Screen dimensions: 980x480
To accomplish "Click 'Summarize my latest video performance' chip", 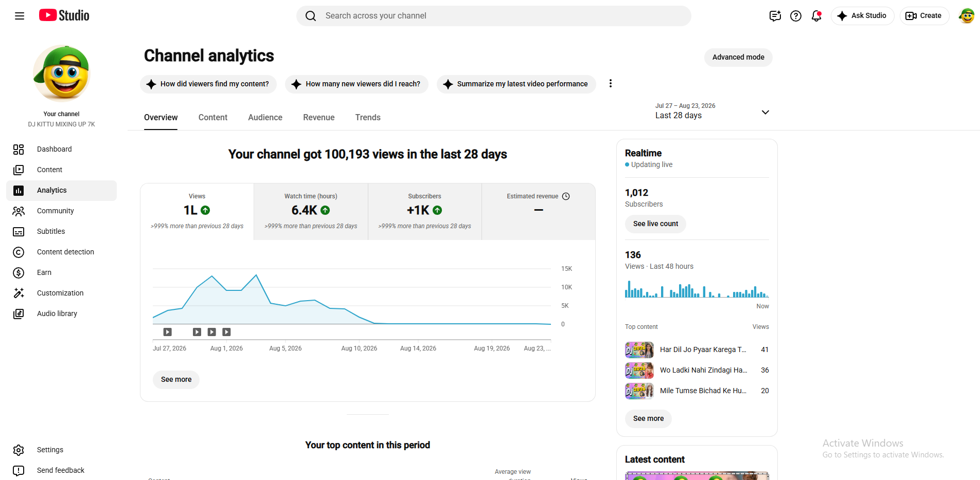I will pyautogui.click(x=516, y=84).
